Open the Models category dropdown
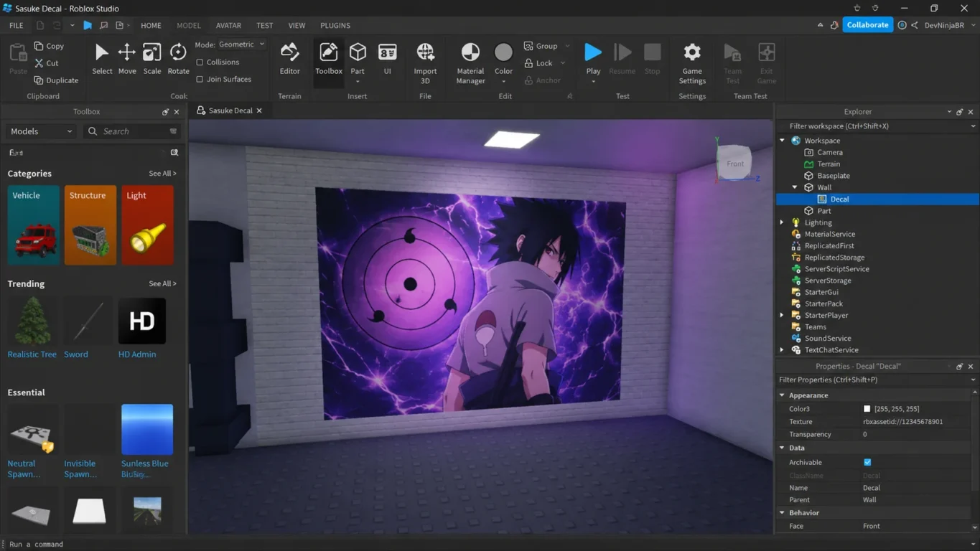This screenshot has width=980, height=551. point(42,131)
